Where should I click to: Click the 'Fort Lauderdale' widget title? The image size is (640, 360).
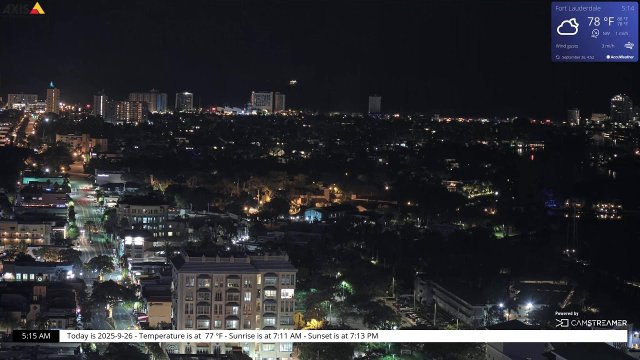pyautogui.click(x=578, y=9)
